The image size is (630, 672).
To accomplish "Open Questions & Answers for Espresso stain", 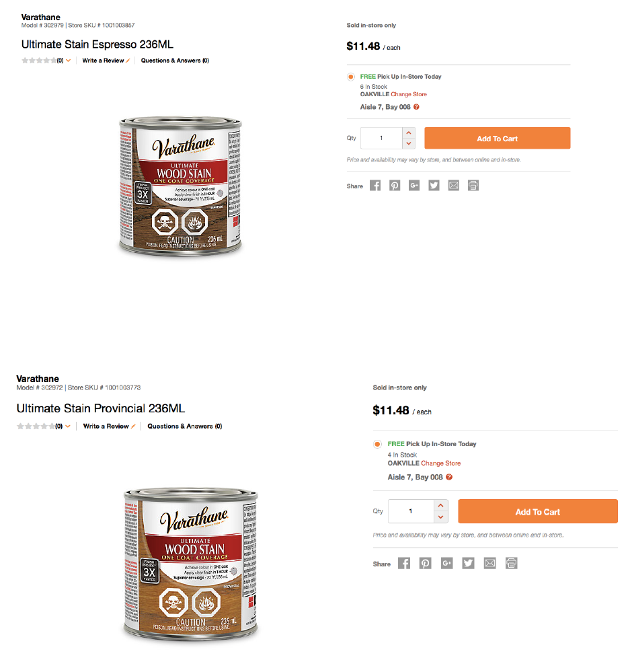I will (x=175, y=61).
